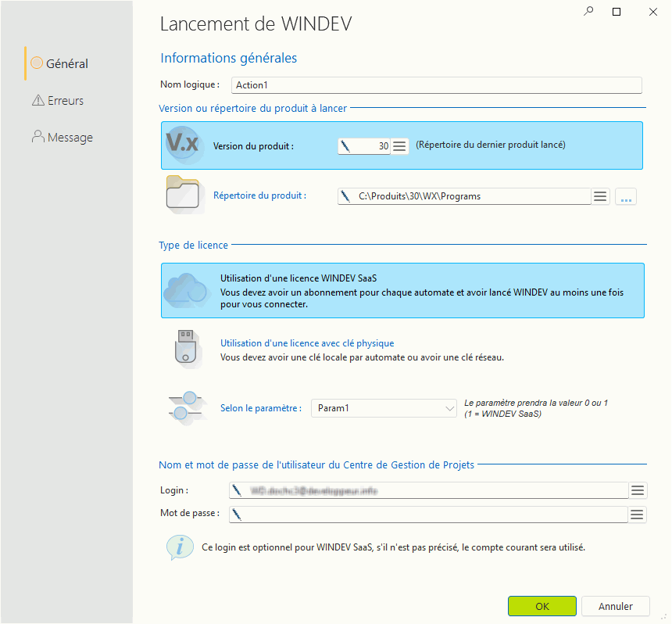Click the pen icon in directory path field

tap(345, 196)
